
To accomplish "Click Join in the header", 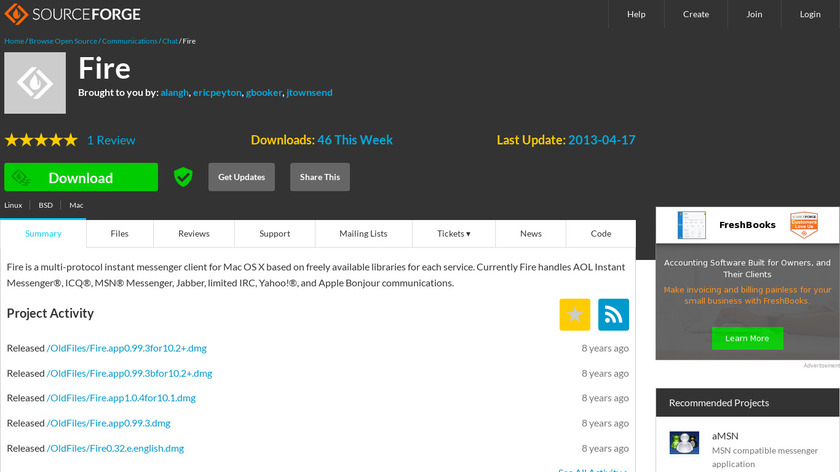I will coord(754,14).
